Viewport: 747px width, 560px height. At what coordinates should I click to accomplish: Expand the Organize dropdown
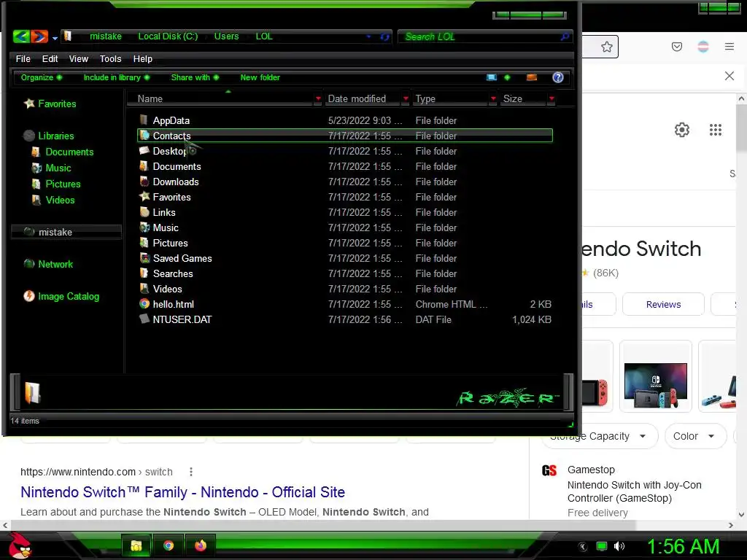(42, 77)
